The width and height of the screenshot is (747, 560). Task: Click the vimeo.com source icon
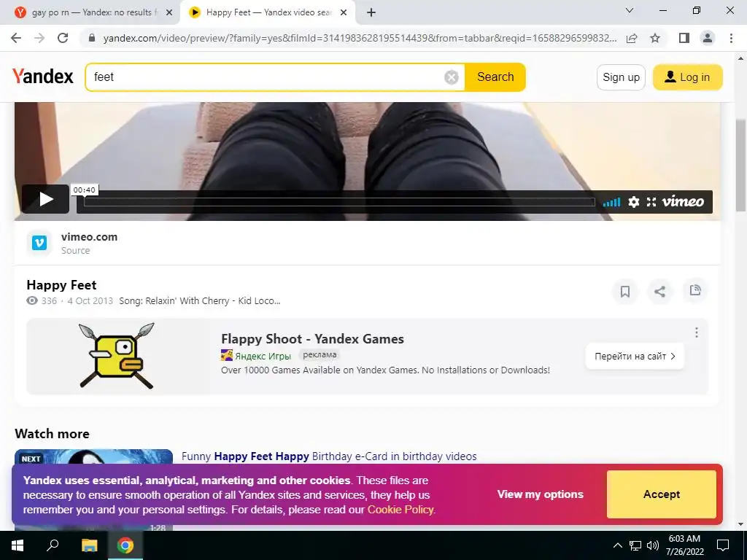[39, 243]
